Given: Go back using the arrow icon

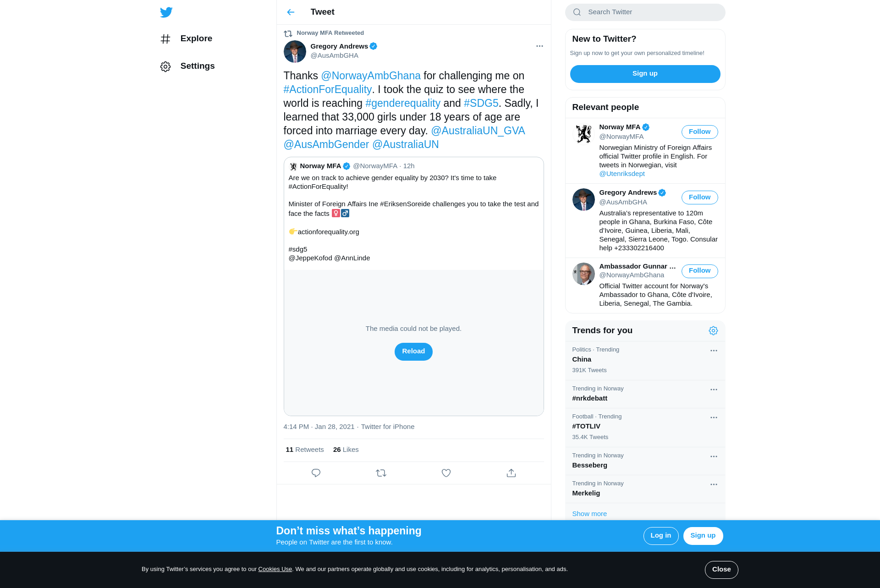Looking at the screenshot, I should click(x=291, y=12).
